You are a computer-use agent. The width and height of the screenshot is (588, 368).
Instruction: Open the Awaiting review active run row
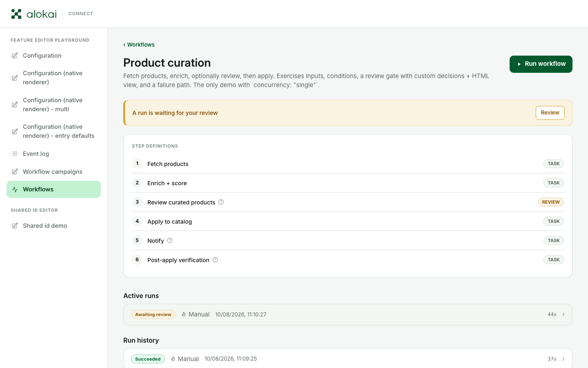[348, 314]
